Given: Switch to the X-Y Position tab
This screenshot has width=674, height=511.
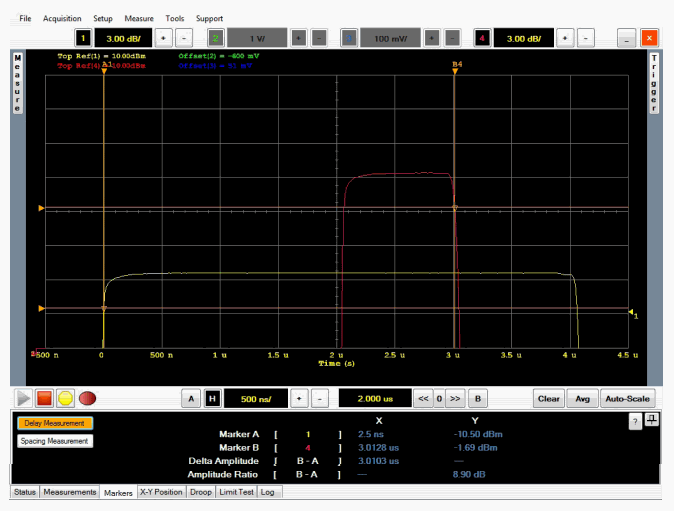Looking at the screenshot, I should tap(161, 492).
